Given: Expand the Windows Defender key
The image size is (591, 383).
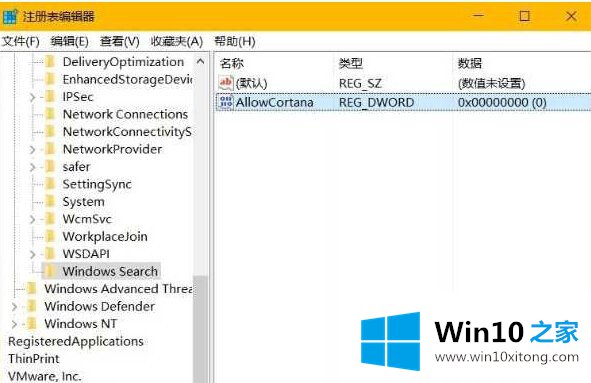Looking at the screenshot, I should point(14,307).
